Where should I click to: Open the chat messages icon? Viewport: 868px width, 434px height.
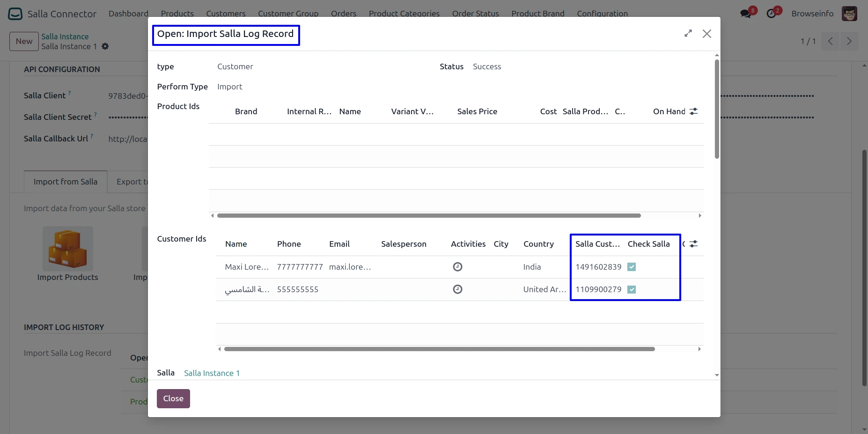click(x=746, y=14)
